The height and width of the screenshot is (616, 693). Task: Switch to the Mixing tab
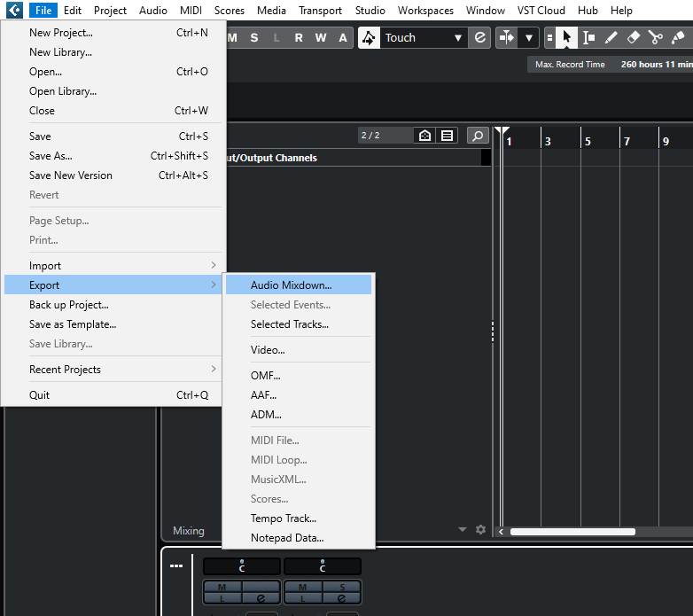pos(189,530)
